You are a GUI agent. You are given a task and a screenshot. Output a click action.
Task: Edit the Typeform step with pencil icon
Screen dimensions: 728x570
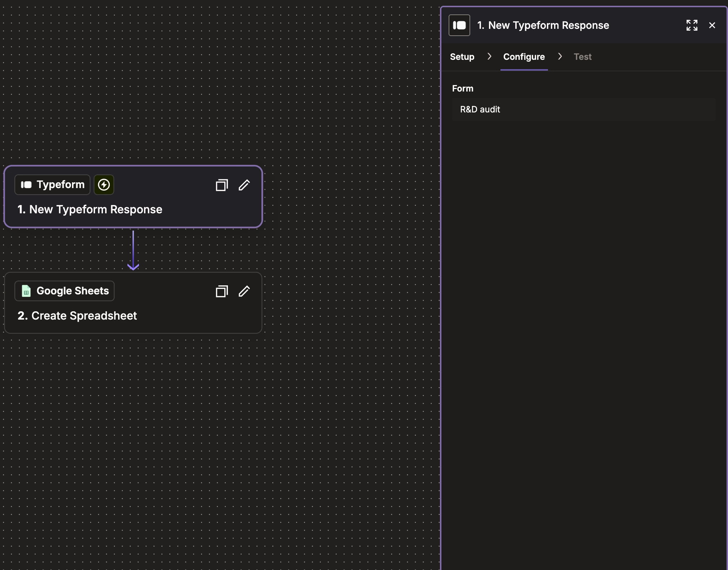tap(244, 185)
